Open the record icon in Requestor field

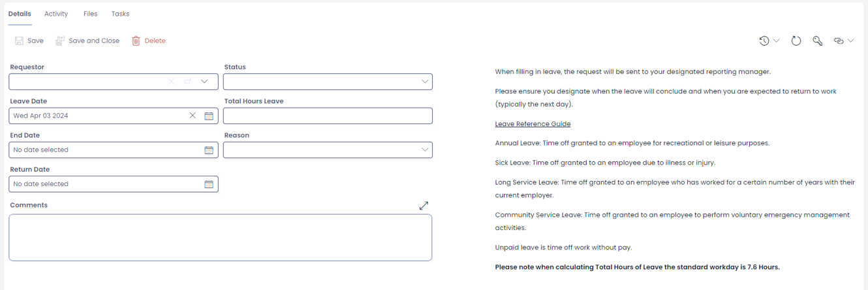pos(188,82)
